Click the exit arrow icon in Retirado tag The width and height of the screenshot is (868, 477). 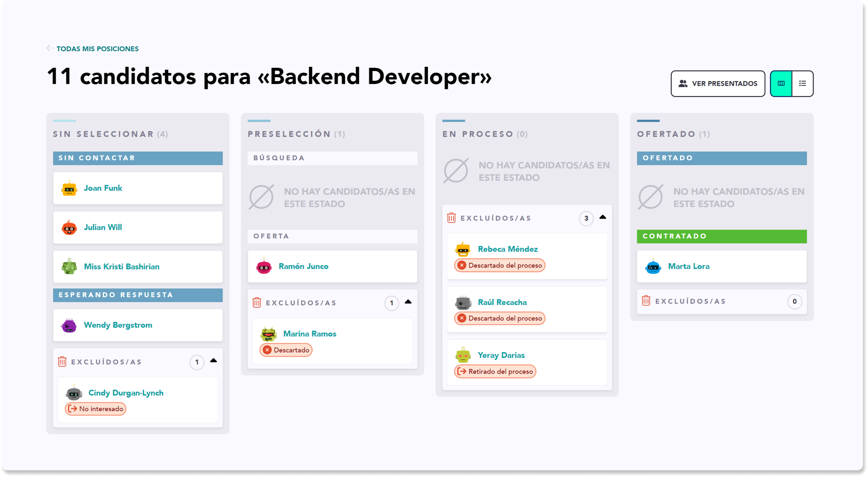(x=462, y=371)
